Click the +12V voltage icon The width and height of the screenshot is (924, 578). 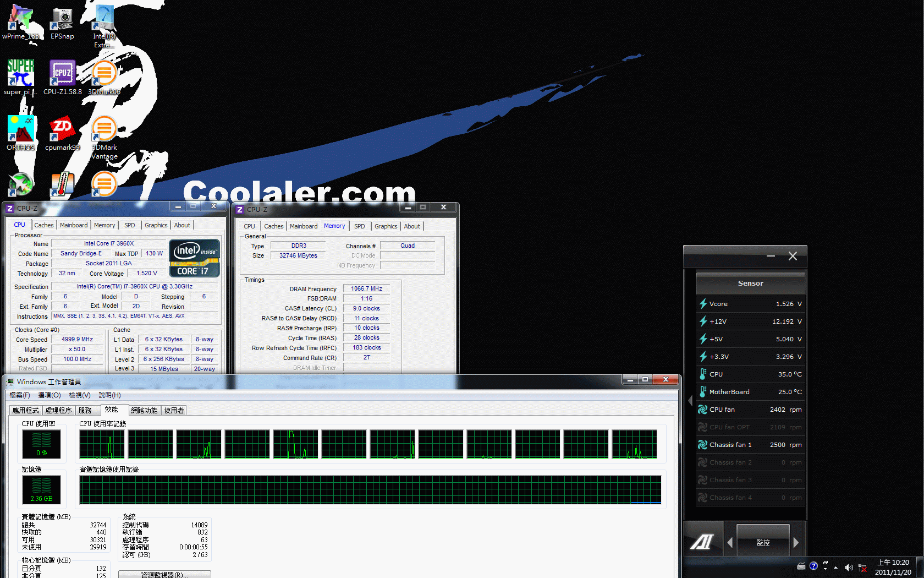coord(703,321)
